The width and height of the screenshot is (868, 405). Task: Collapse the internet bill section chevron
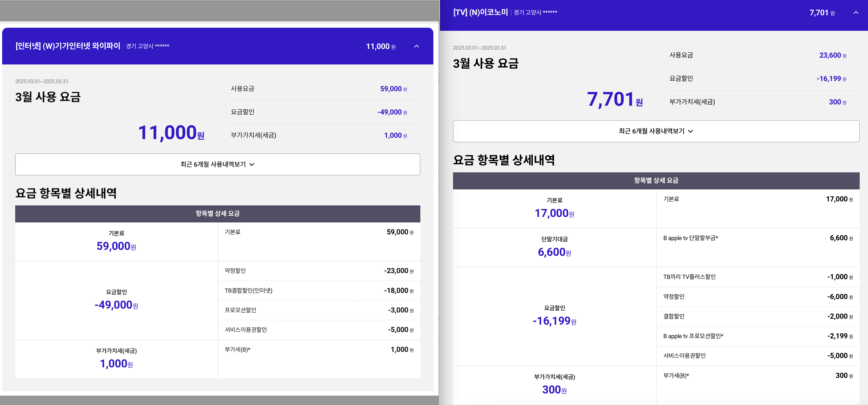[x=417, y=47]
